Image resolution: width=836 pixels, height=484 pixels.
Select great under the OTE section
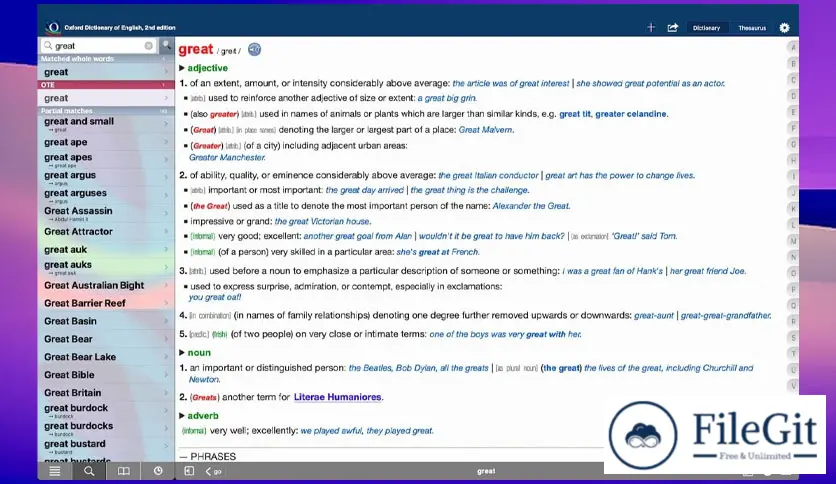(106, 98)
